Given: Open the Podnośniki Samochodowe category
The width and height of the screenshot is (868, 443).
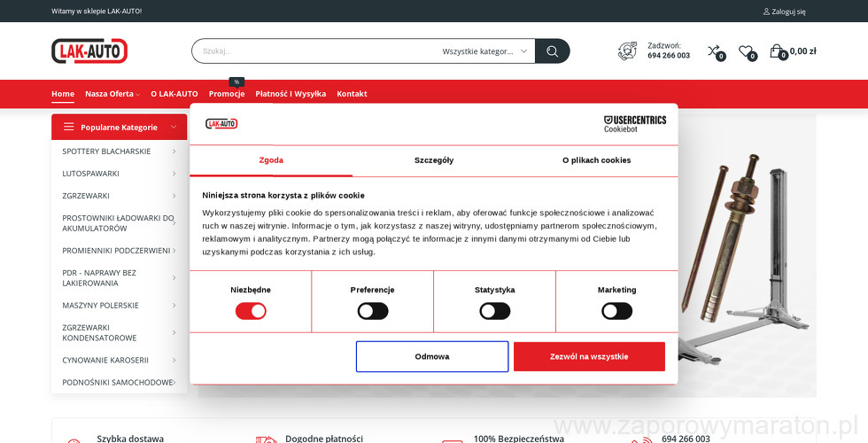Looking at the screenshot, I should [117, 382].
